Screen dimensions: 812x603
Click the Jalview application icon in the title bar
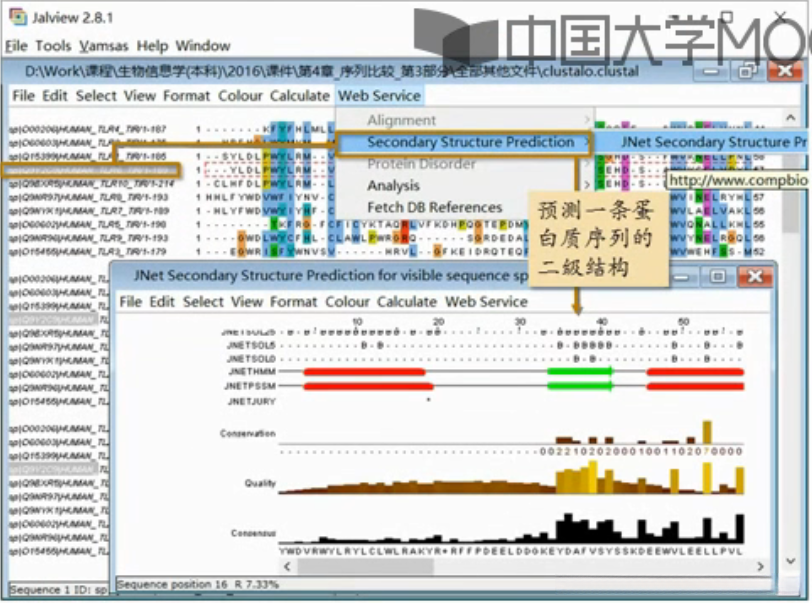click(x=18, y=17)
